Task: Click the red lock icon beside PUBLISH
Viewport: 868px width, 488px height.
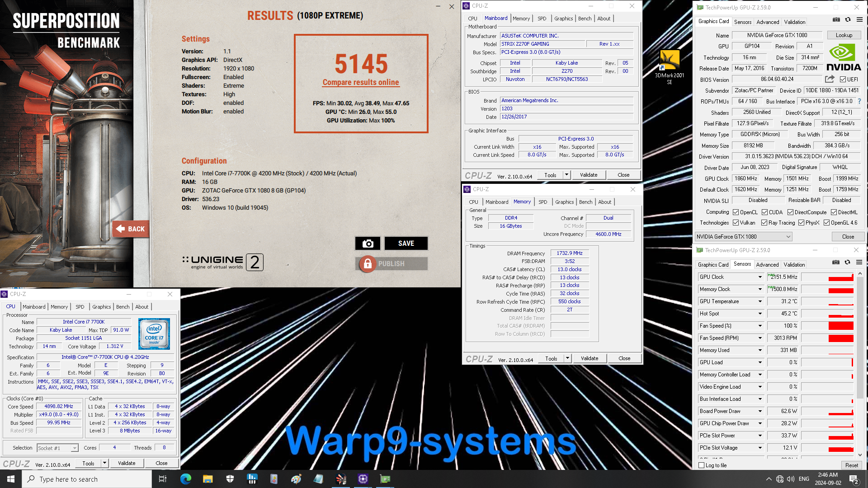Action: click(368, 264)
